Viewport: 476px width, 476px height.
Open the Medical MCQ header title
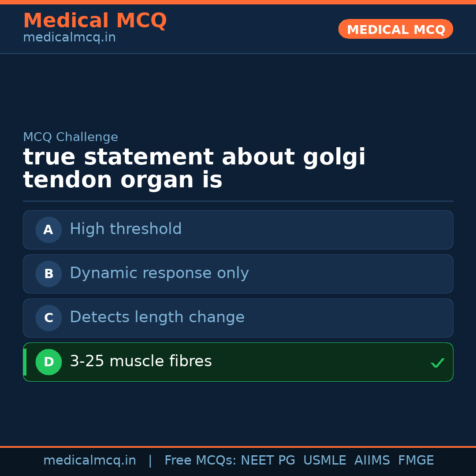point(95,21)
